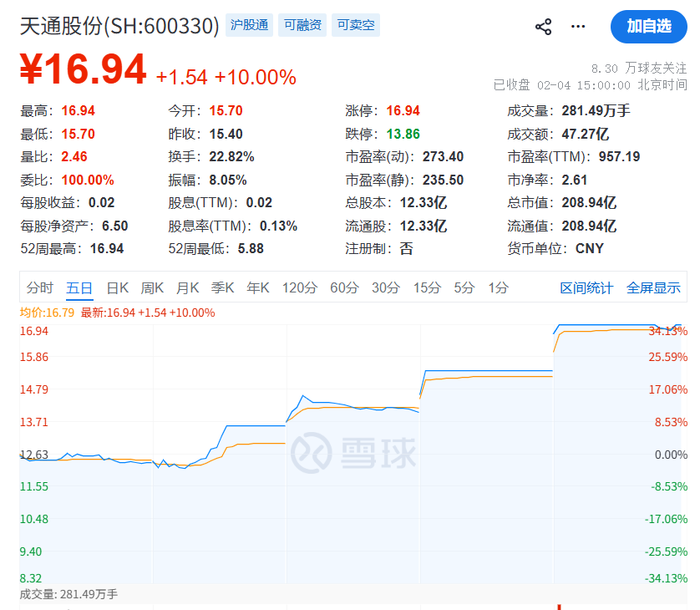Switch to the 分时 chart tab
The image size is (700, 610).
[x=39, y=288]
